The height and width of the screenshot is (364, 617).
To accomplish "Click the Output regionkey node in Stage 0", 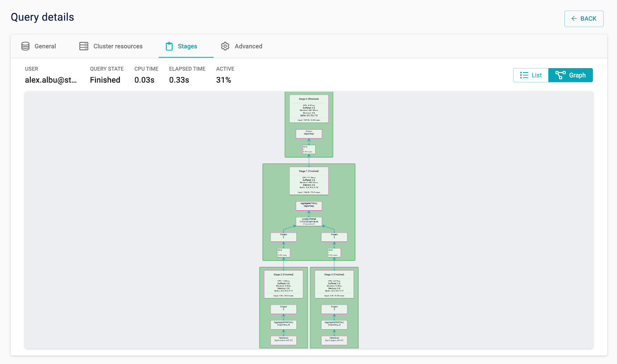I will 309,133.
